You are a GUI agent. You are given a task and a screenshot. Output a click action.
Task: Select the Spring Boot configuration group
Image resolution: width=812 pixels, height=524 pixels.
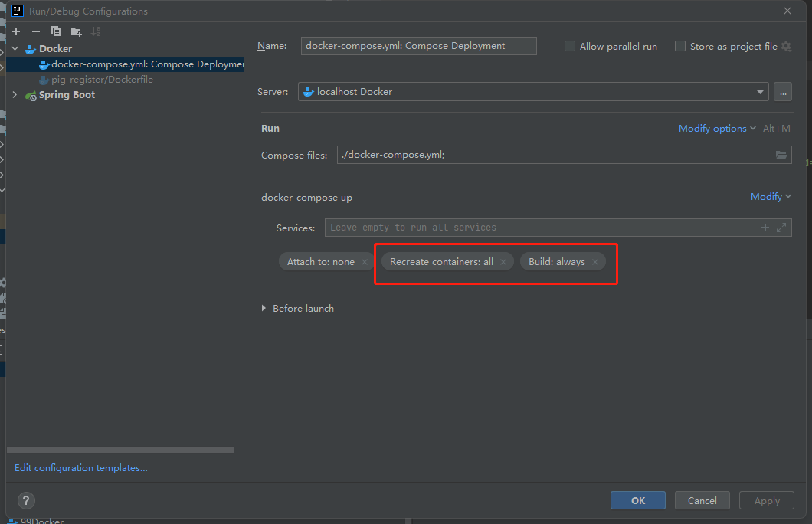[67, 95]
